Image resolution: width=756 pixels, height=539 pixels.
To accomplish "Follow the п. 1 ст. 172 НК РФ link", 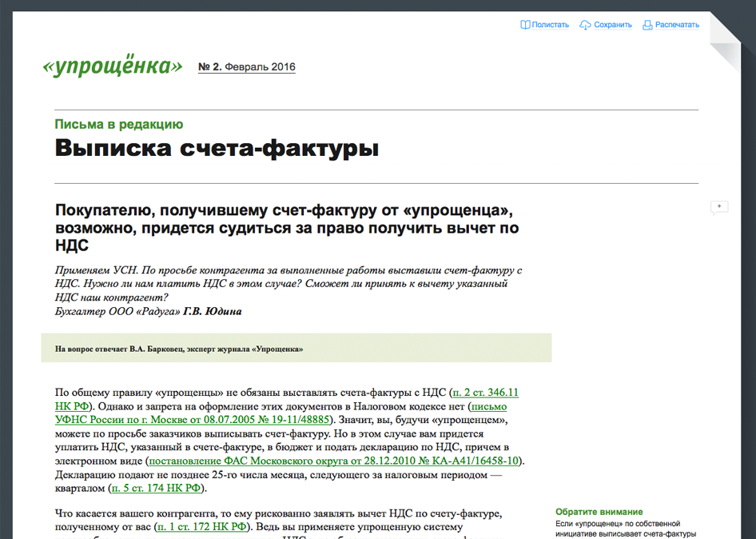I will pyautogui.click(x=204, y=526).
